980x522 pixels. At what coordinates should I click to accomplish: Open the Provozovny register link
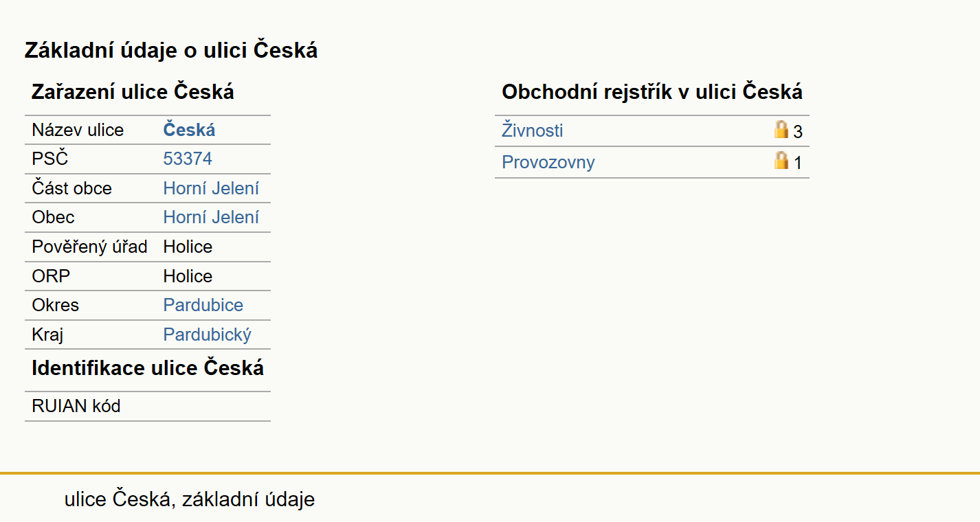[548, 162]
